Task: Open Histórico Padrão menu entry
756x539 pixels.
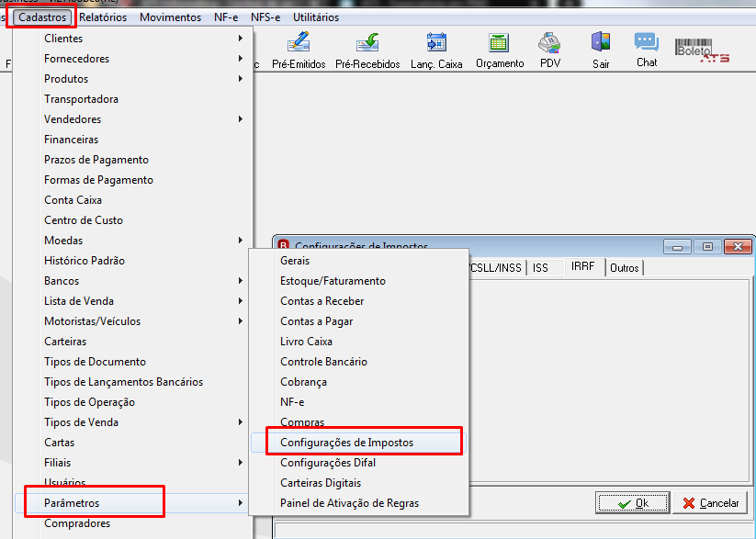Action: click(x=133, y=261)
